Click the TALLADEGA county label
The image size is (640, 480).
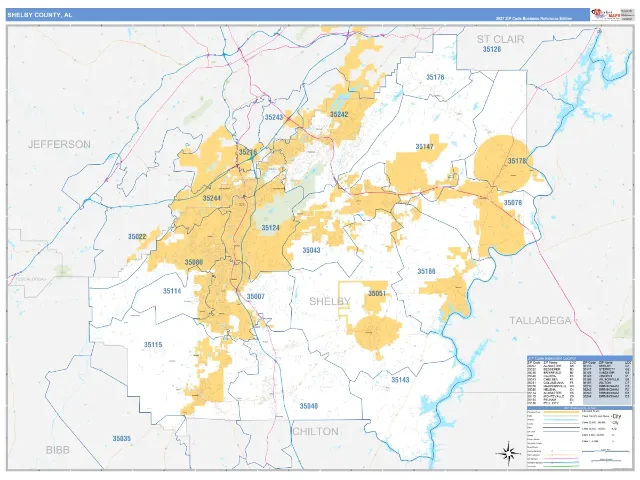[x=540, y=321]
